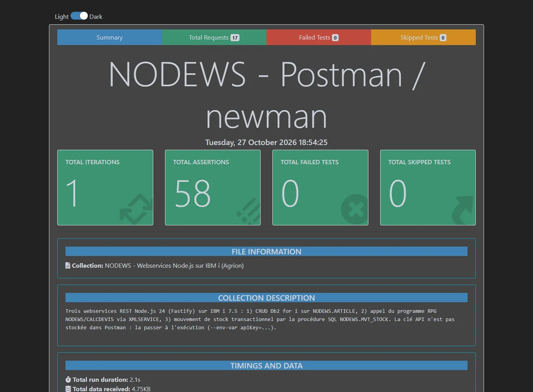Click the 'FILE INFORMATION' section header
Screen dimensions: 533x392
pyautogui.click(x=266, y=252)
